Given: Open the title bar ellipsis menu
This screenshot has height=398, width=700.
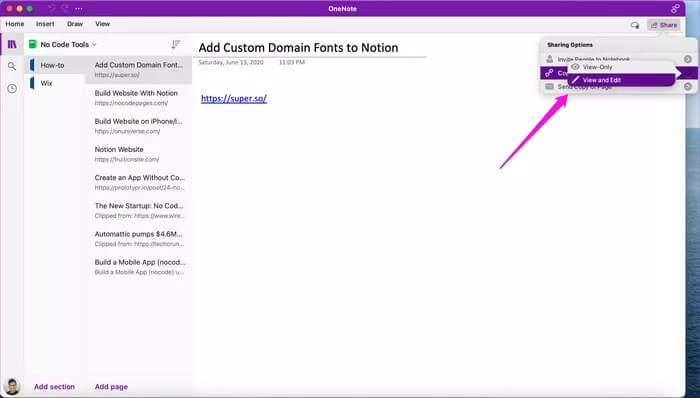Looking at the screenshot, I should [79, 8].
